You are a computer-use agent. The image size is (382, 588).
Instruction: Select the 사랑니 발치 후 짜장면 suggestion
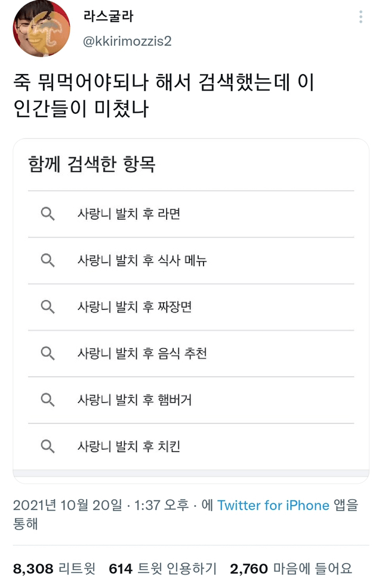tap(135, 307)
